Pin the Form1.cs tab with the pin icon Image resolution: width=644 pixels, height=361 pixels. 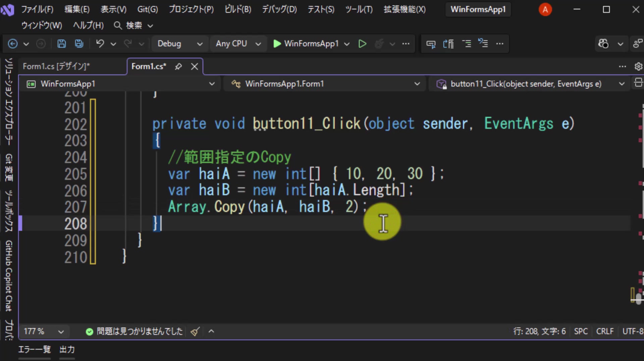(178, 66)
